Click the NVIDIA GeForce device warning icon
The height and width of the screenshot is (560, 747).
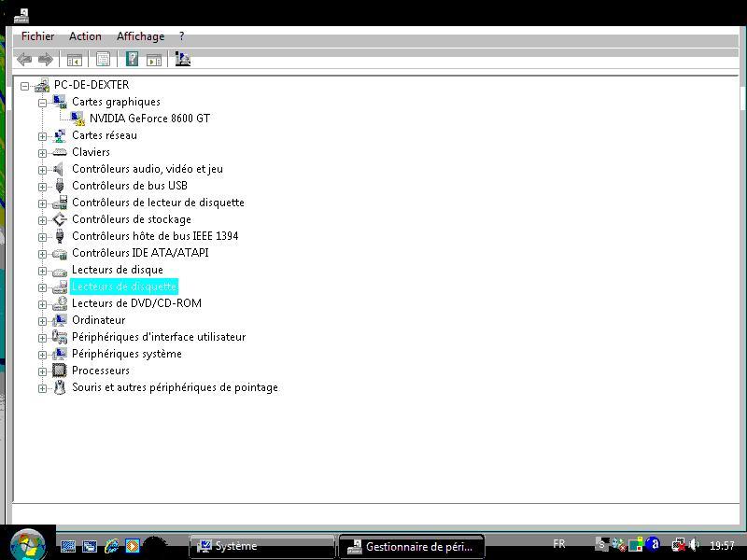[78, 119]
